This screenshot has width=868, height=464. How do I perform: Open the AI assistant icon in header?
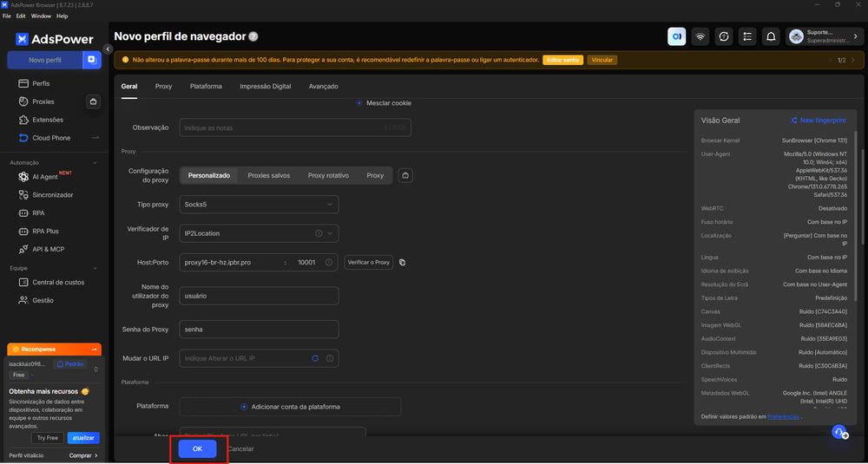click(x=676, y=36)
